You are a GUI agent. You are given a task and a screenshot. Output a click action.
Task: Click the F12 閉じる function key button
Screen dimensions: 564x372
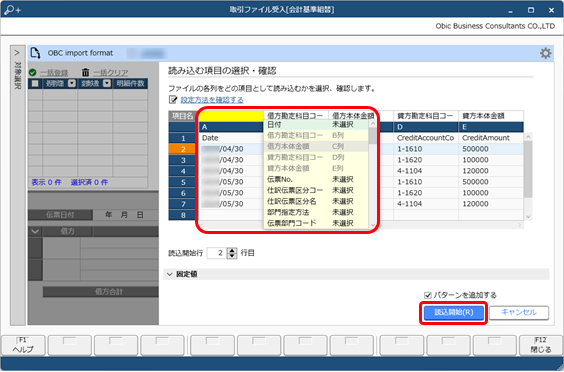click(x=540, y=345)
